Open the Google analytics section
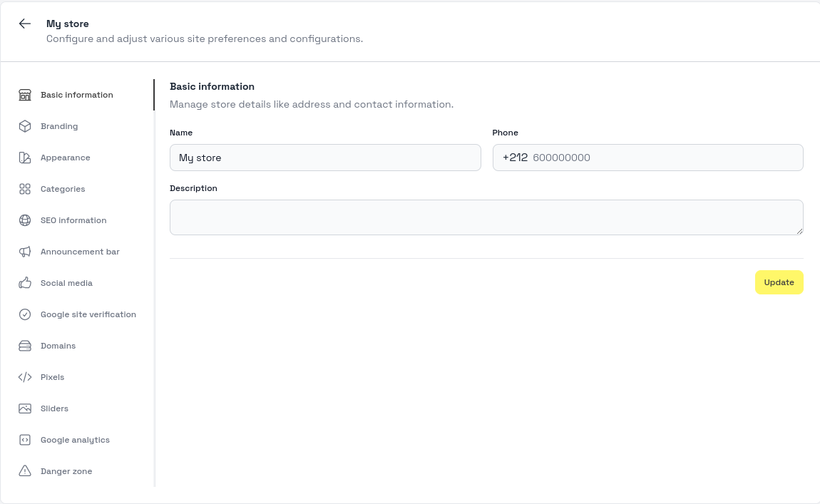This screenshot has width=820, height=504. pos(75,440)
